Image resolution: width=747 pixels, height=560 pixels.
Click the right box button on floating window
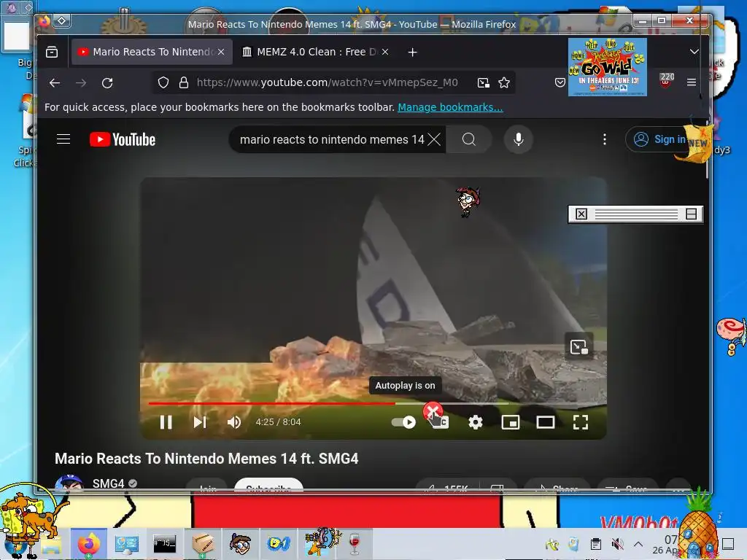[692, 214]
